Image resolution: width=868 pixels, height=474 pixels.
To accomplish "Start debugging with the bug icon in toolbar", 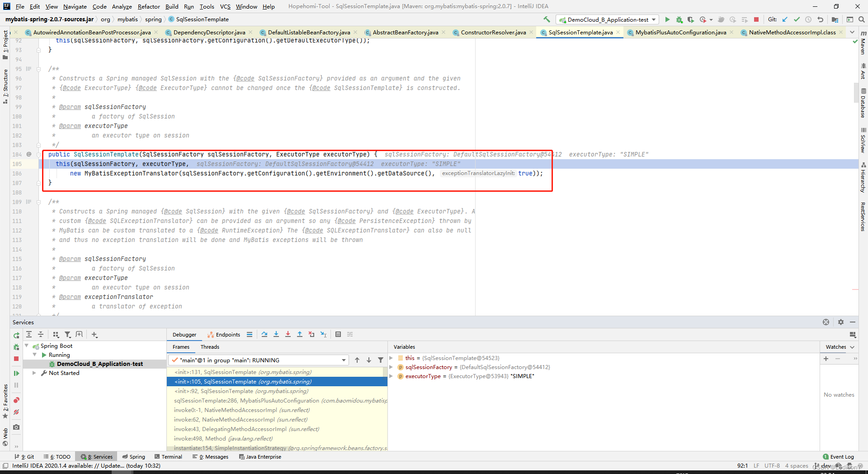I will [679, 19].
